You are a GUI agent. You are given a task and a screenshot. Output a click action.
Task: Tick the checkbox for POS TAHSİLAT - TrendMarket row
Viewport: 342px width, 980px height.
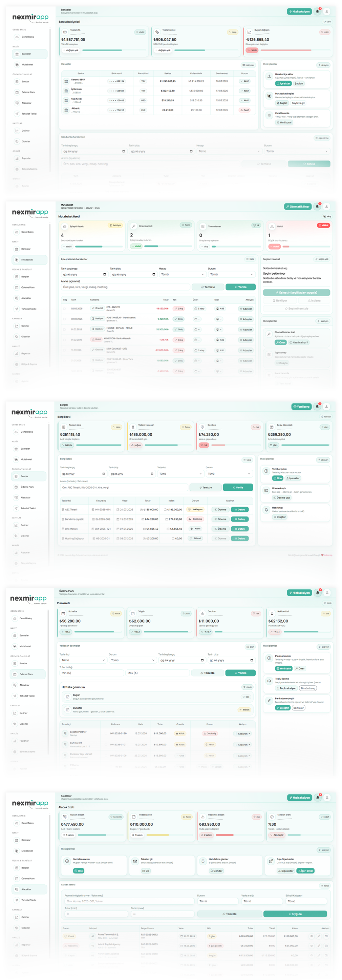tap(65, 319)
